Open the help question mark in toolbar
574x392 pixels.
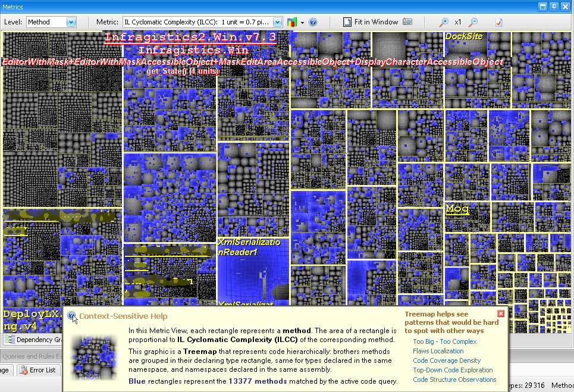click(313, 23)
